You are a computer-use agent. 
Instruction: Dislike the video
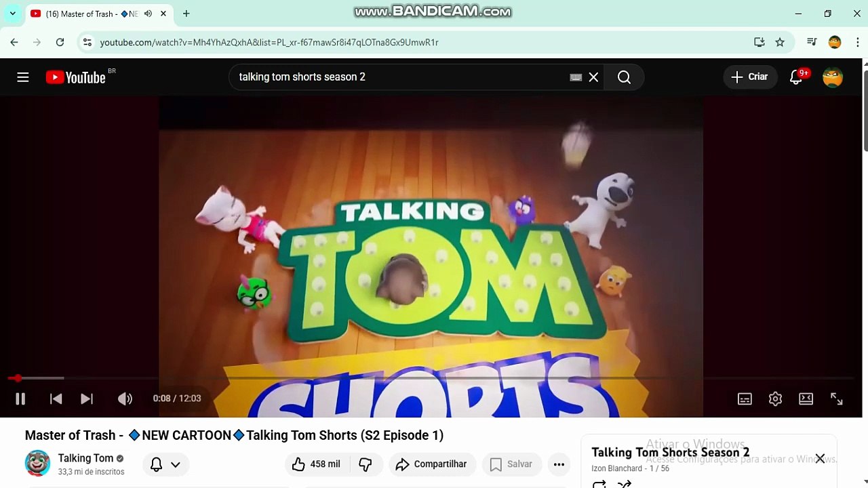pyautogui.click(x=366, y=464)
